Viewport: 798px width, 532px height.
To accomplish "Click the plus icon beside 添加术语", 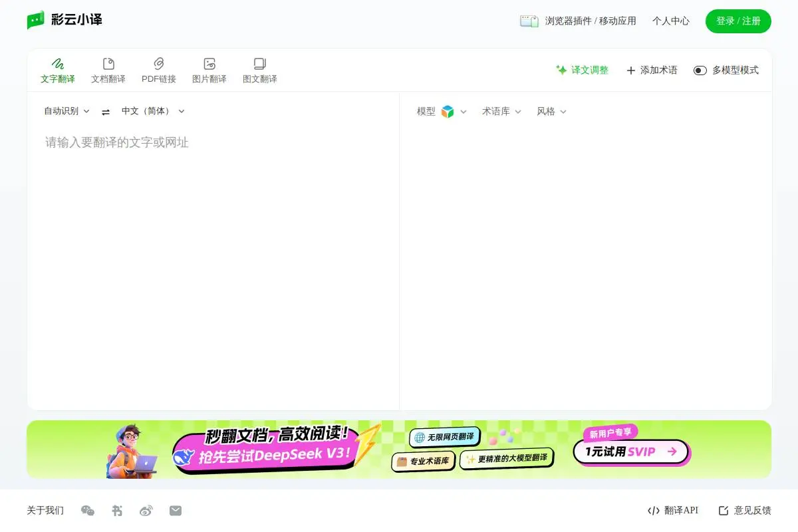I will tap(631, 70).
